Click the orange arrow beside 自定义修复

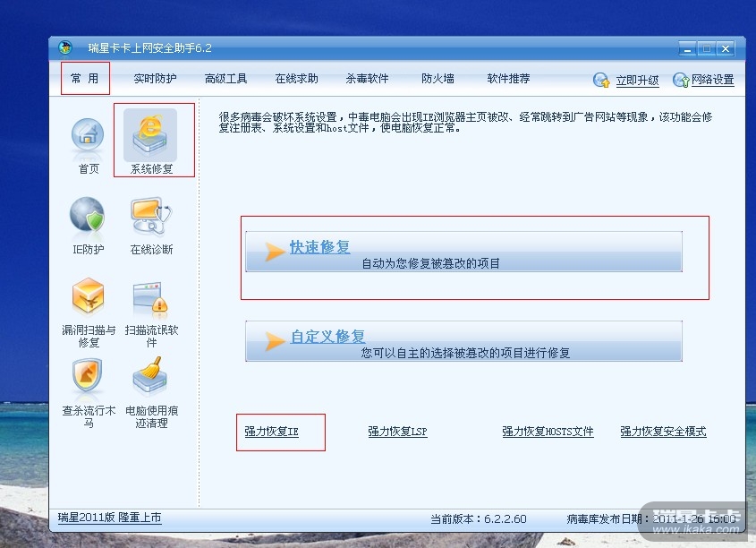coord(275,341)
